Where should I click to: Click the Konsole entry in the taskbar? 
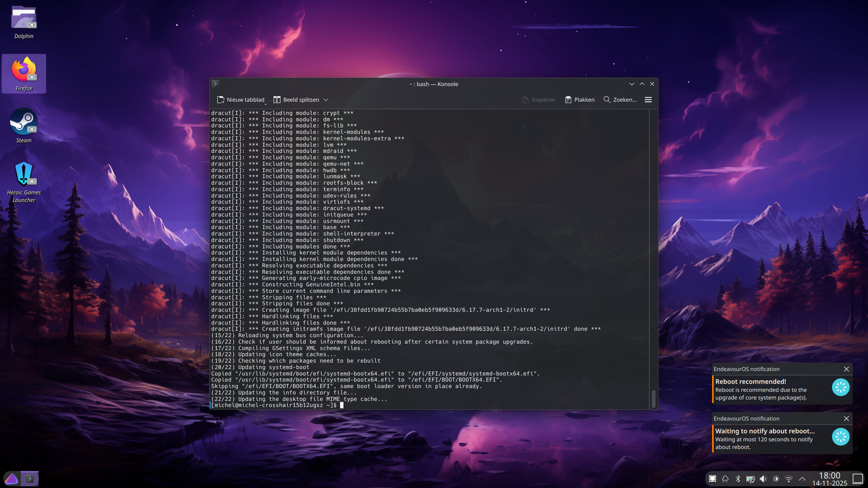[x=30, y=479]
